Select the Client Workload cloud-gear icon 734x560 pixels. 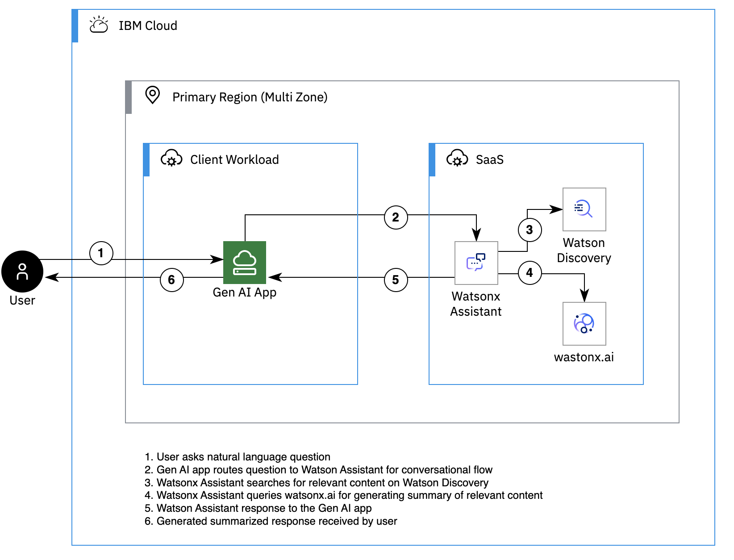click(171, 159)
